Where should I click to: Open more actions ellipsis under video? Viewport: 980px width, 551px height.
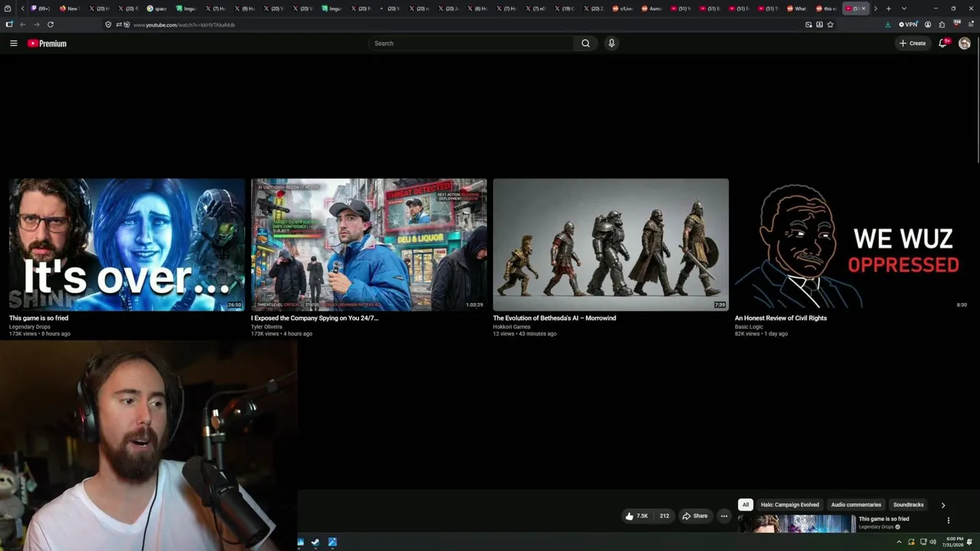724,516
